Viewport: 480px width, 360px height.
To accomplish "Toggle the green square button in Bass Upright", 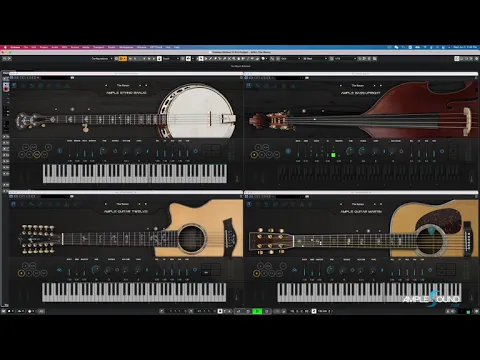I will pyautogui.click(x=333, y=155).
